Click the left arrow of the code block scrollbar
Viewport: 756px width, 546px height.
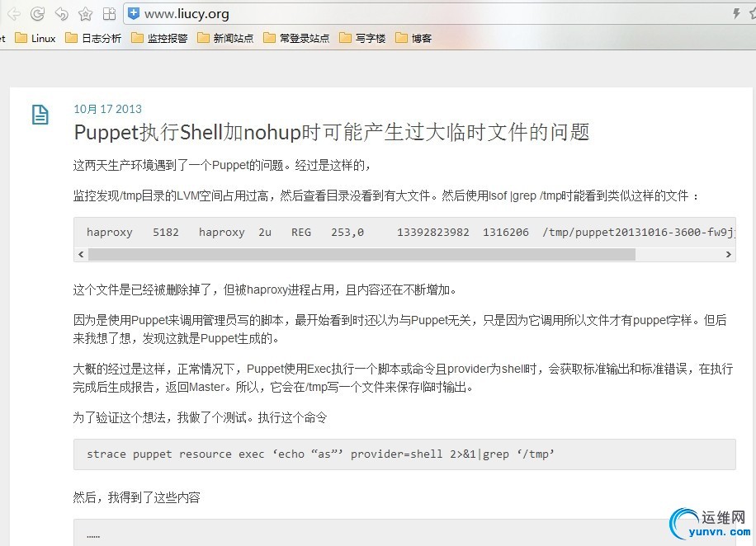click(x=81, y=255)
